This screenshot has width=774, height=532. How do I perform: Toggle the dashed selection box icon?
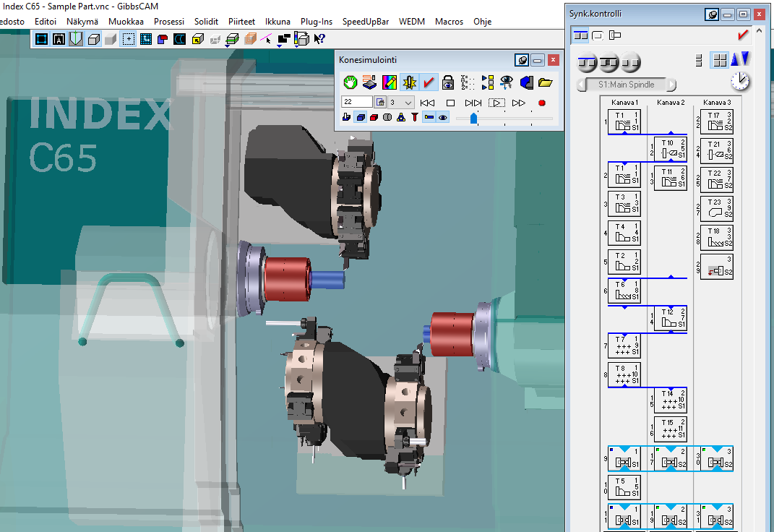[x=129, y=39]
